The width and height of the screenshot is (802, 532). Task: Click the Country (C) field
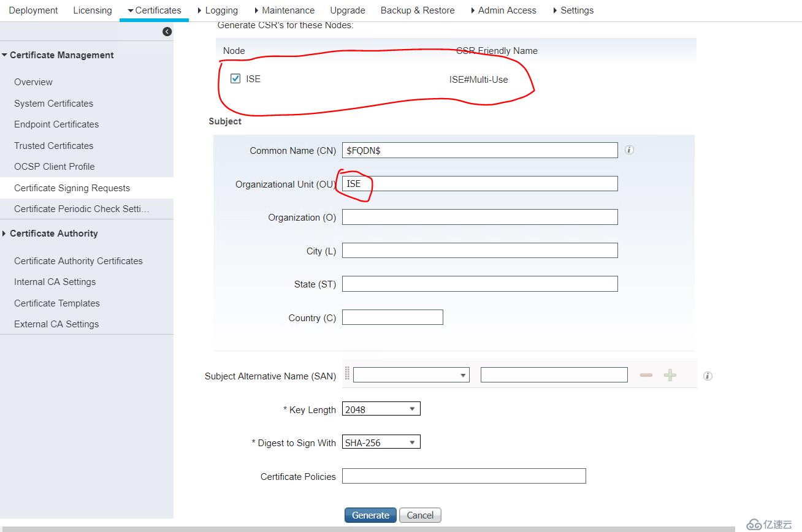point(392,317)
